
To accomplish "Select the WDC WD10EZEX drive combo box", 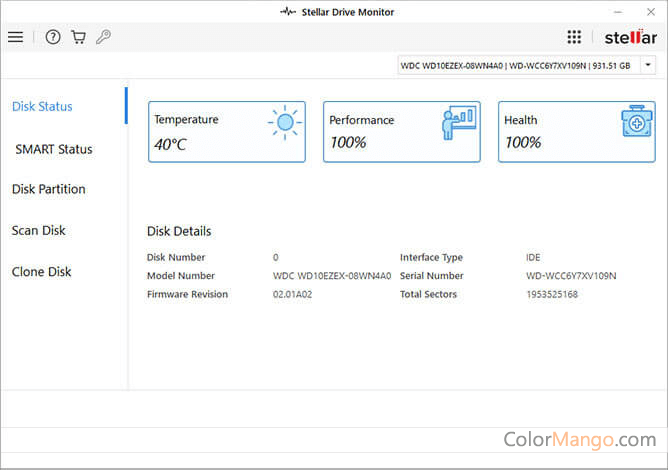I will click(527, 66).
